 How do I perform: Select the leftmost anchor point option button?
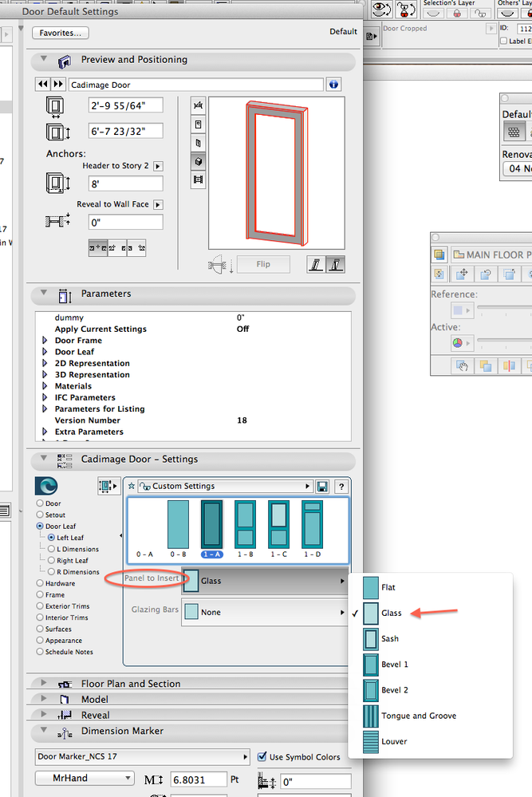tap(98, 248)
